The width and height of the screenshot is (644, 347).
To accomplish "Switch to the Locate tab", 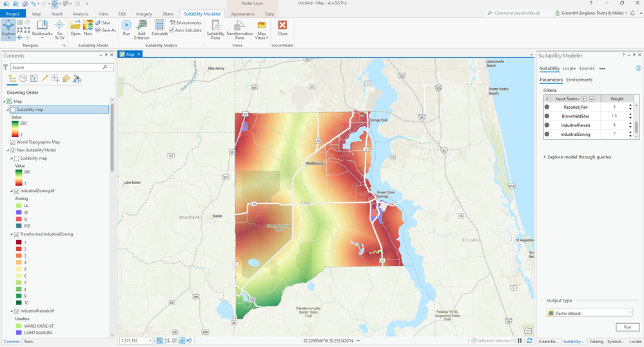I will click(569, 68).
